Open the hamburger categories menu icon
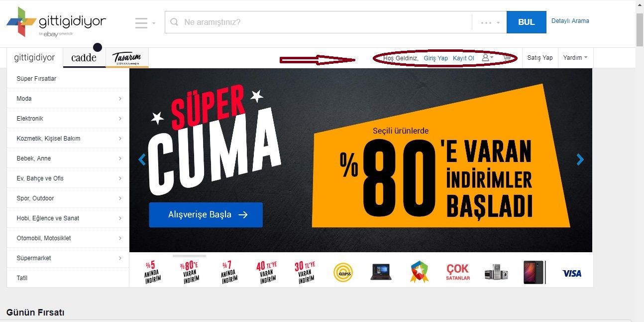Image resolution: width=644 pixels, height=322 pixels. pyautogui.click(x=141, y=23)
